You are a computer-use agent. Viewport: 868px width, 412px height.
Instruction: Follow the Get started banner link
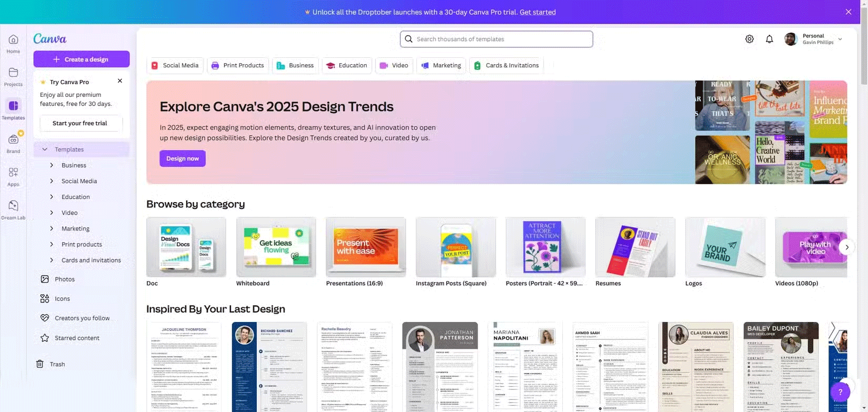pyautogui.click(x=538, y=12)
